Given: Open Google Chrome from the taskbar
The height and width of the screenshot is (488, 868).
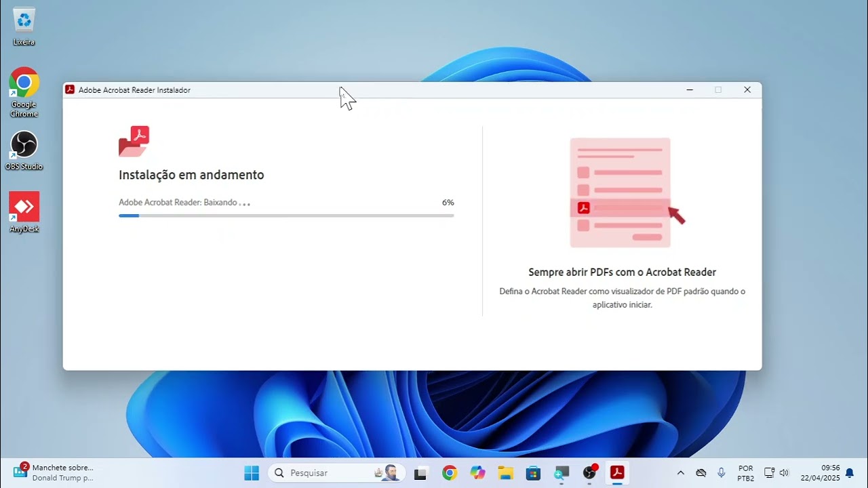Looking at the screenshot, I should pos(450,473).
